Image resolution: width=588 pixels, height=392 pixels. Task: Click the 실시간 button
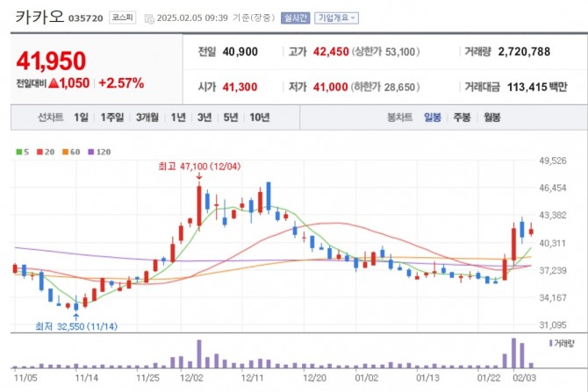(296, 18)
